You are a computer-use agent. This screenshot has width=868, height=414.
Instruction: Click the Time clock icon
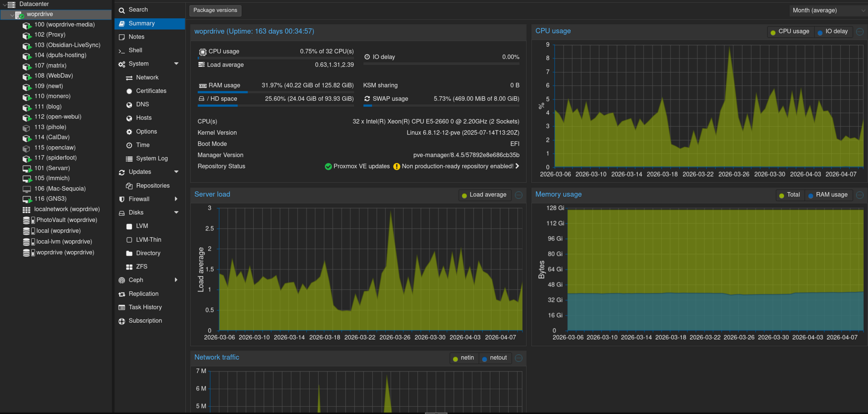tap(129, 145)
